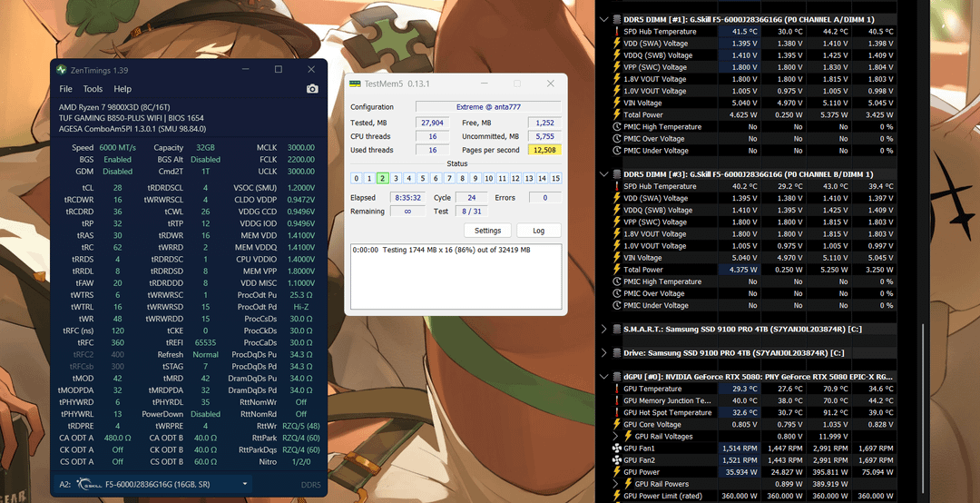Viewport: 980px width, 503px height.
Task: Collapse the DDR5 DIMM [#3] sensor group
Action: (603, 174)
